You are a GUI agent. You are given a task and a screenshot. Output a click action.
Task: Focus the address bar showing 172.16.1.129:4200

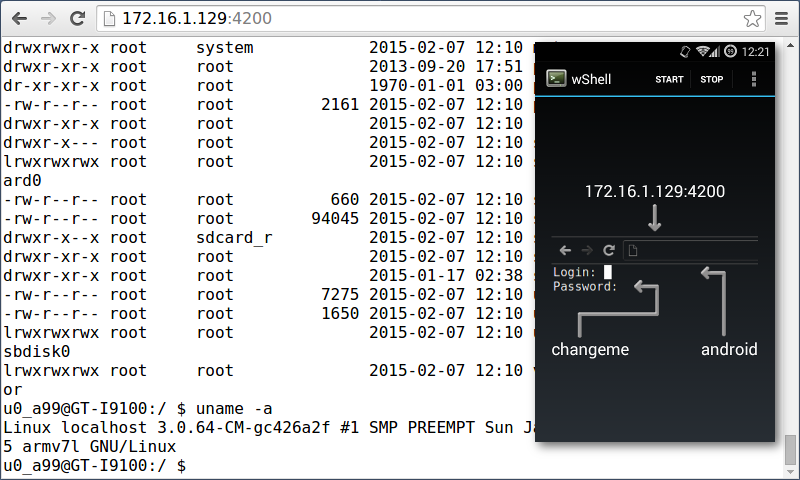(431, 19)
